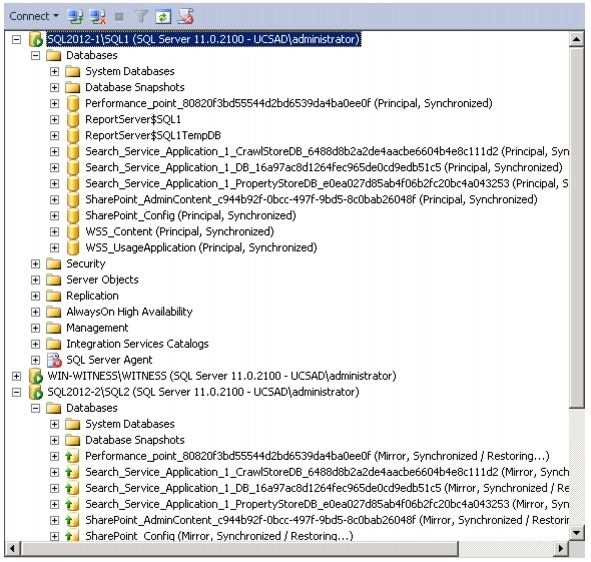591x562 pixels.
Task: Expand the SQL Server Agent node
Action: pyautogui.click(x=35, y=360)
